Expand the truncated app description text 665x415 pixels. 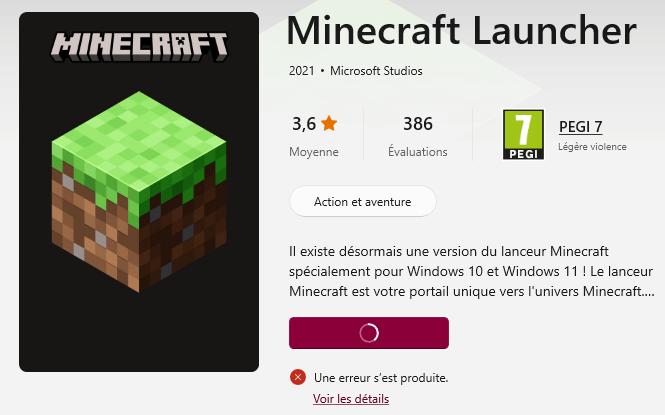pos(471,271)
